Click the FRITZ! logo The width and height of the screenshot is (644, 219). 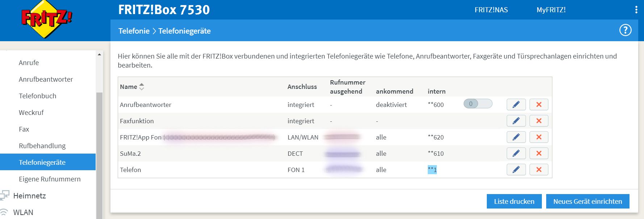click(x=46, y=19)
